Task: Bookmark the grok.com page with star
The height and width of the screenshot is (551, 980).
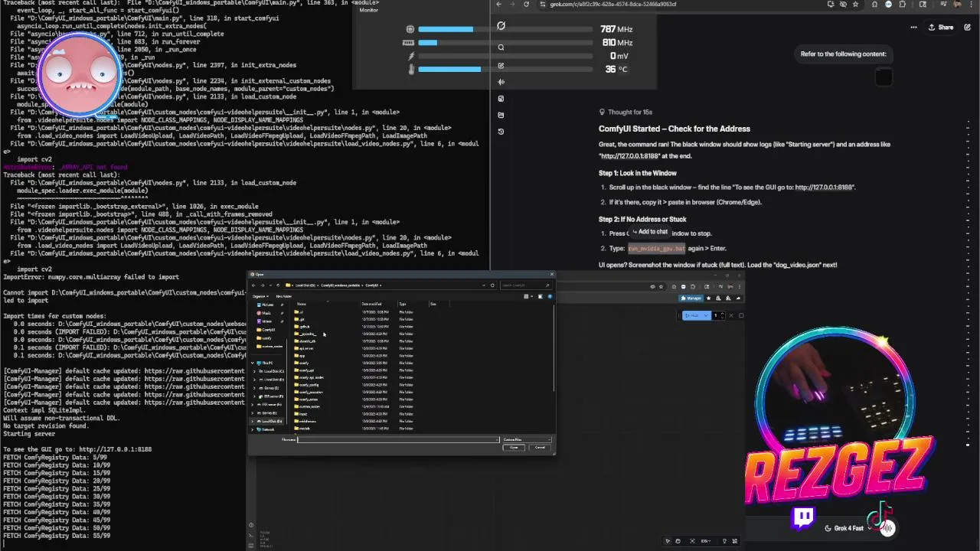Action: tap(855, 4)
